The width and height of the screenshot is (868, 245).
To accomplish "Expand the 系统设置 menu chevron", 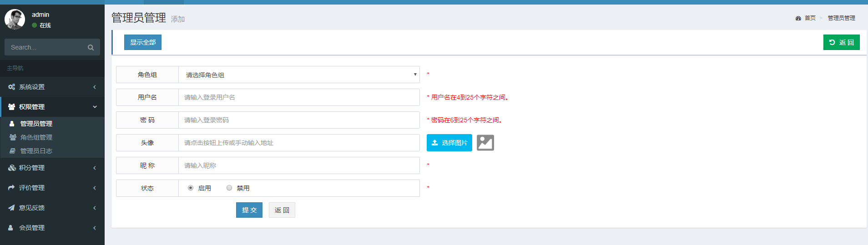I will [95, 87].
